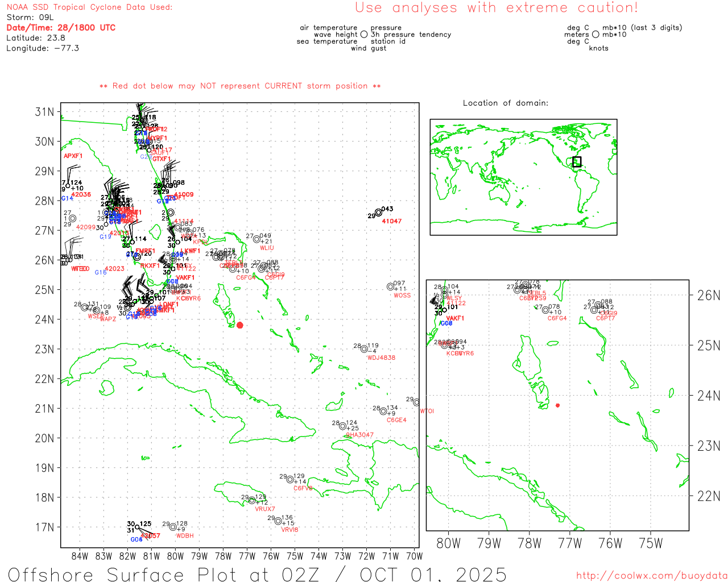This screenshot has width=728, height=582.
Task: Click the red storm position dot on main map
Action: click(240, 325)
